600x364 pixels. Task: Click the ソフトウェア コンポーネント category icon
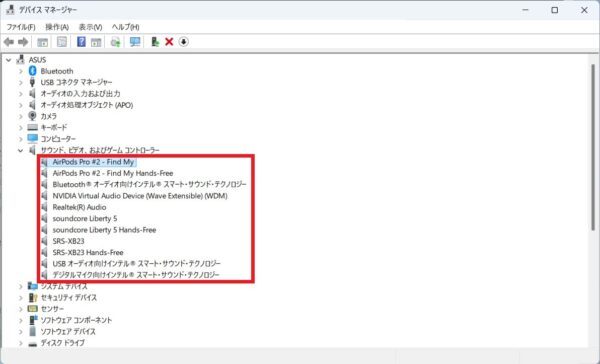(33, 320)
